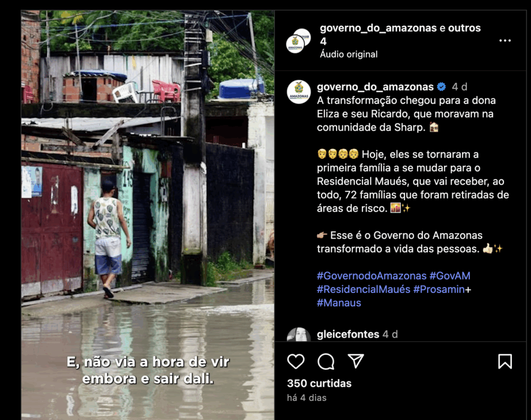This screenshot has width=531, height=420.
Task: Open the governo_do_amazonas username in caption
Action: 375,87
